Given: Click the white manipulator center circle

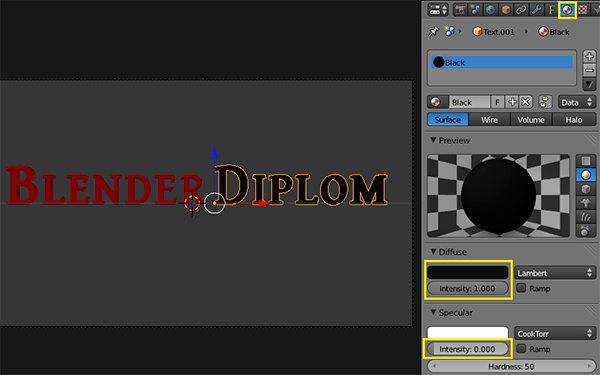Looking at the screenshot, I should [x=214, y=203].
